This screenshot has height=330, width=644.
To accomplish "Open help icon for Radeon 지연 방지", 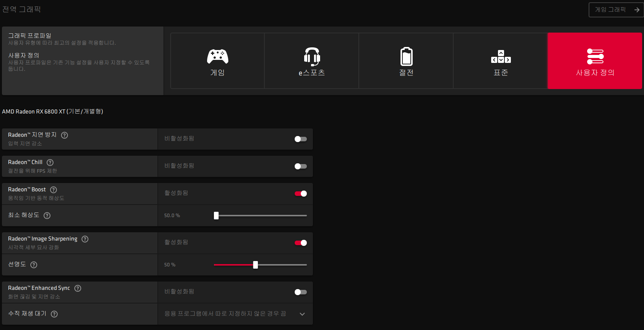I will 64,135.
